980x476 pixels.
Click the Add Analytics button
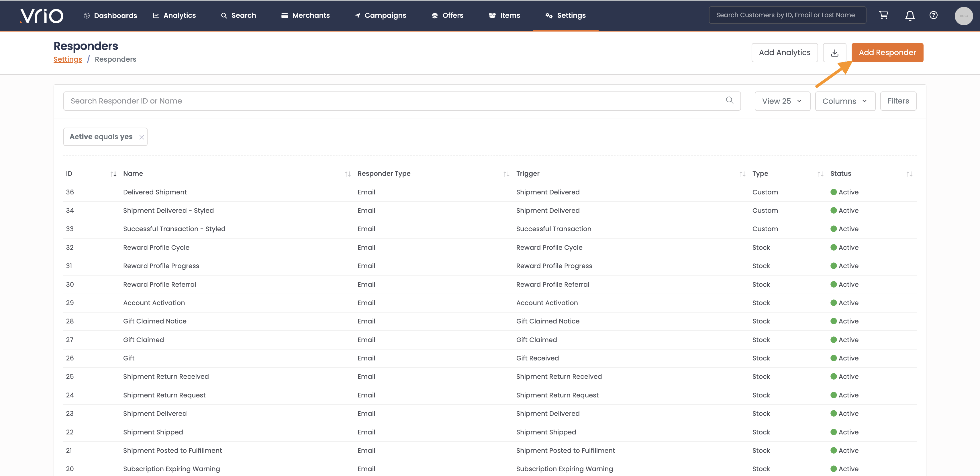785,52
